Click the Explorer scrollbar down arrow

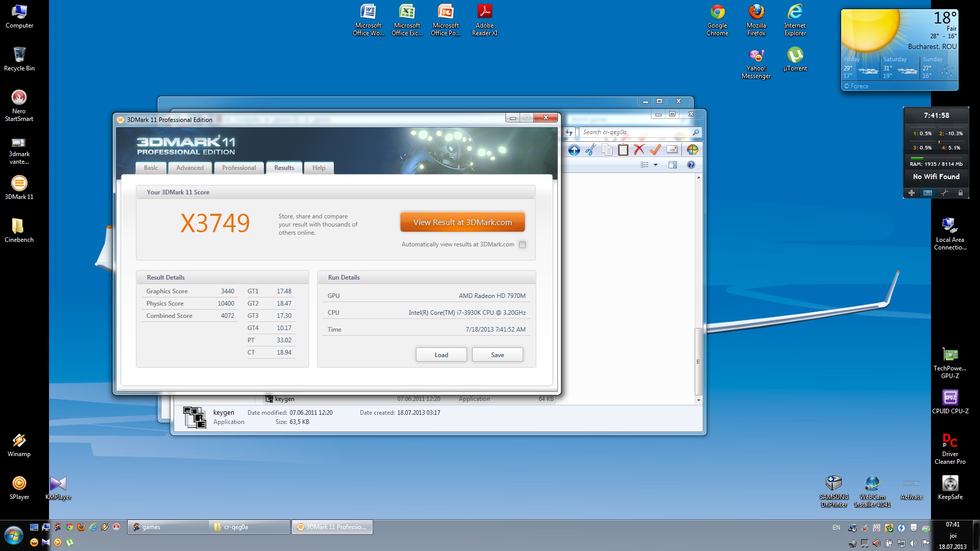point(698,400)
